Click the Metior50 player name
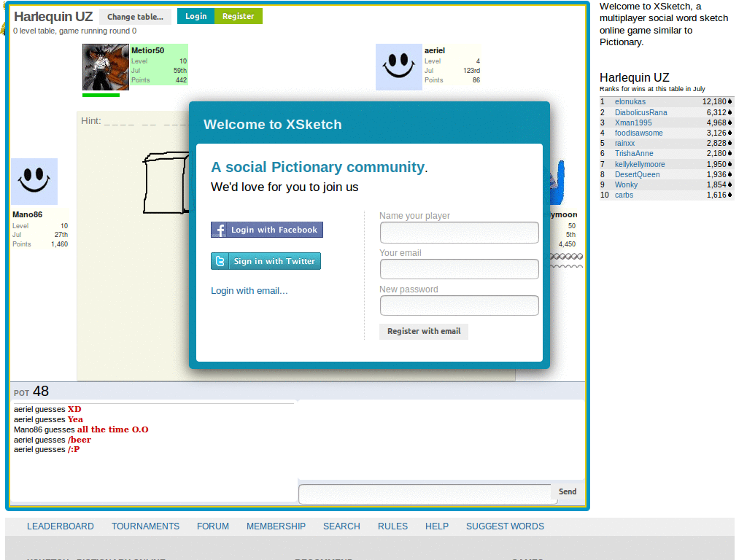This screenshot has height=560, width=747. (x=147, y=50)
